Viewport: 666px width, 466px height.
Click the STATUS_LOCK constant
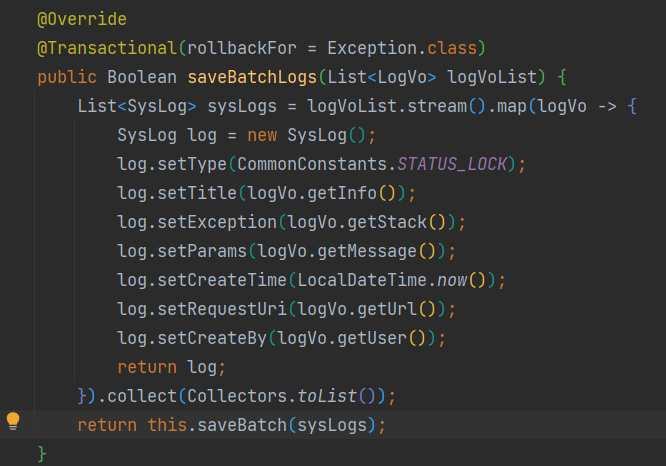click(x=453, y=164)
